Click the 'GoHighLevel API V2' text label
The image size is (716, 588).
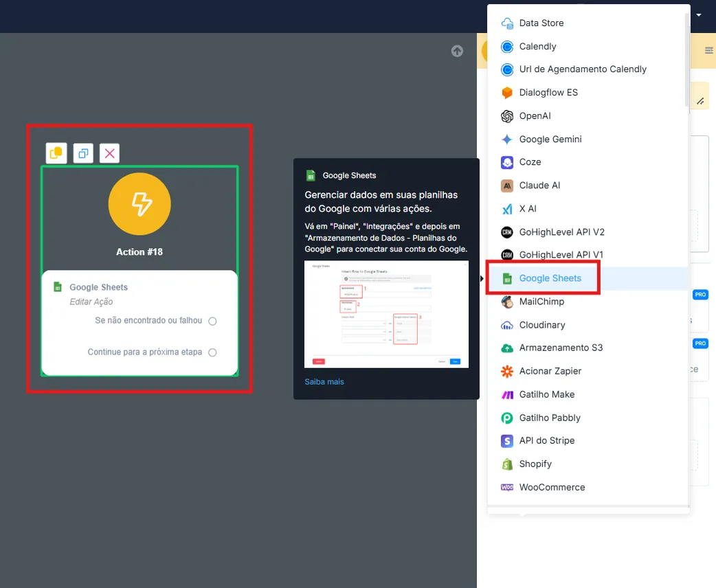coord(561,232)
